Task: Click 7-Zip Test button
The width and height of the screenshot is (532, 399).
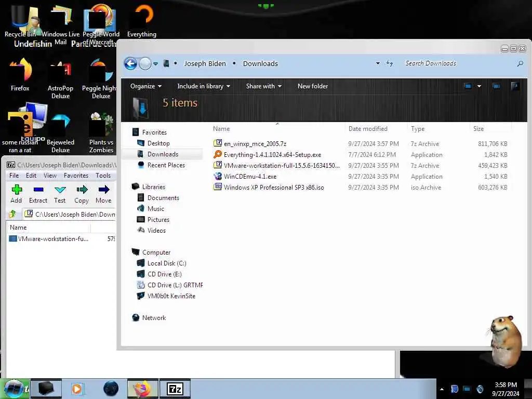Action: point(60,194)
